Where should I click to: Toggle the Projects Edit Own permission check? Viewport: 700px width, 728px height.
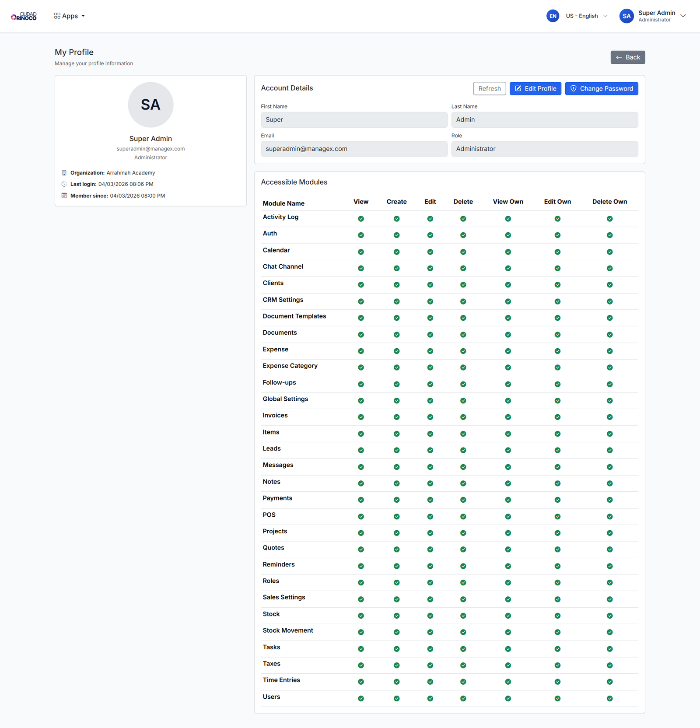pyautogui.click(x=557, y=533)
